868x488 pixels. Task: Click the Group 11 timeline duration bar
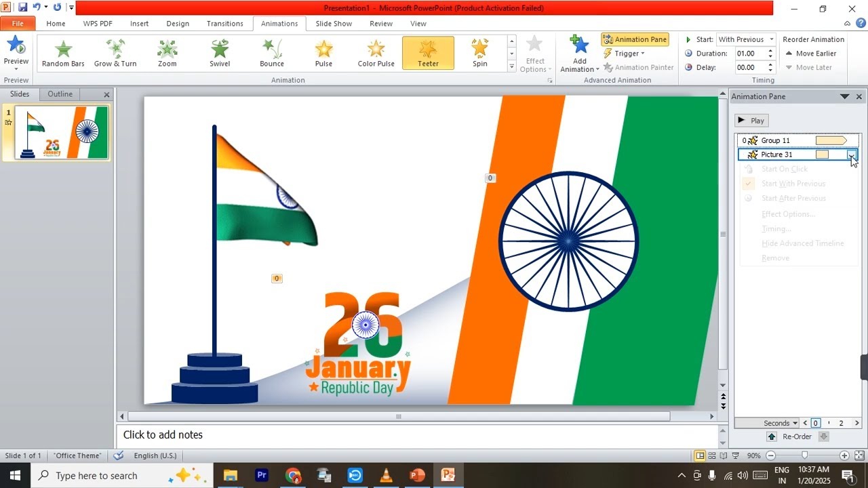[831, 140]
